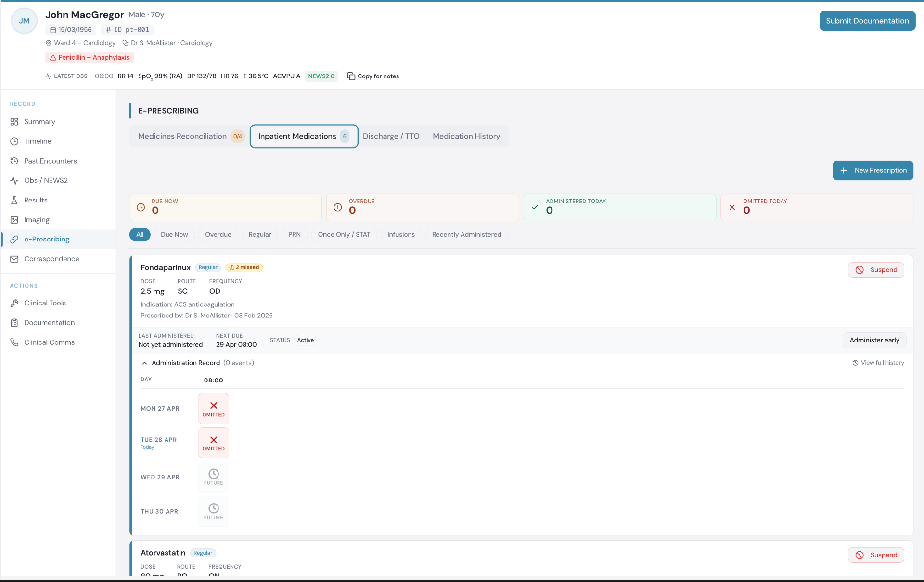Open the Obs / NEWS2 pulse icon
Screen dimensions: 924x582
[x=14, y=180]
